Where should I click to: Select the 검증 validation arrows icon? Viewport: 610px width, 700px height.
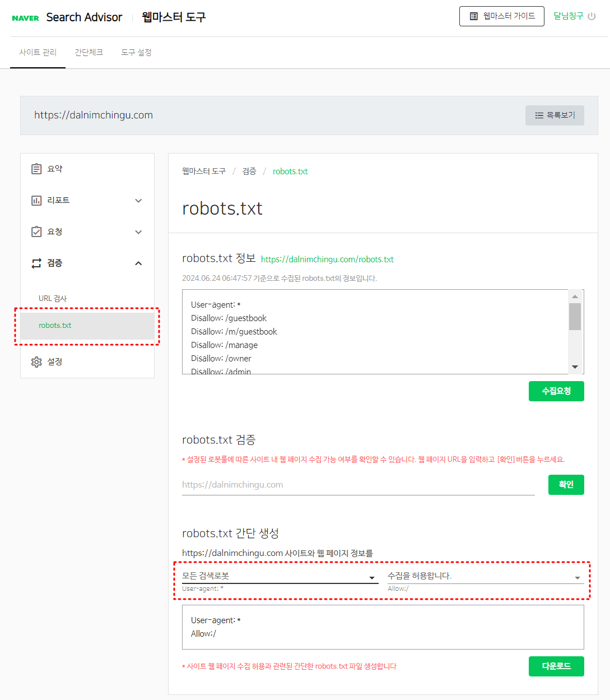36,263
